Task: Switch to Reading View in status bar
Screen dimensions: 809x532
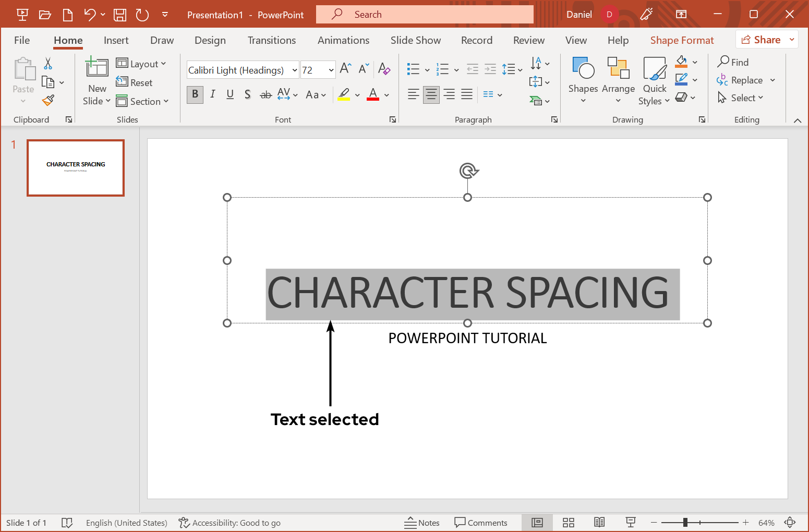Action: [x=599, y=522]
